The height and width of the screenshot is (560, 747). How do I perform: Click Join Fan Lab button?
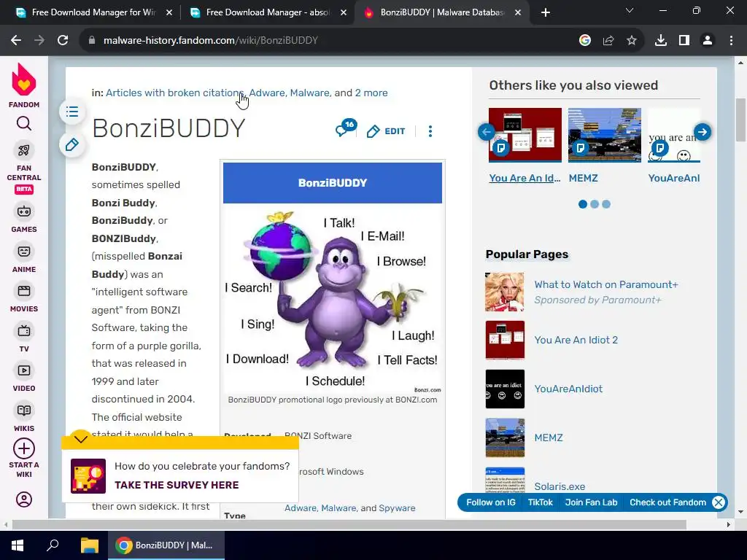[x=591, y=502]
